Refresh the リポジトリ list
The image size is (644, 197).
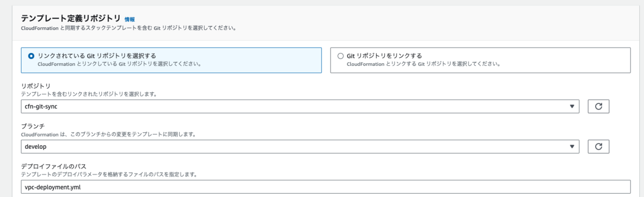(598, 106)
